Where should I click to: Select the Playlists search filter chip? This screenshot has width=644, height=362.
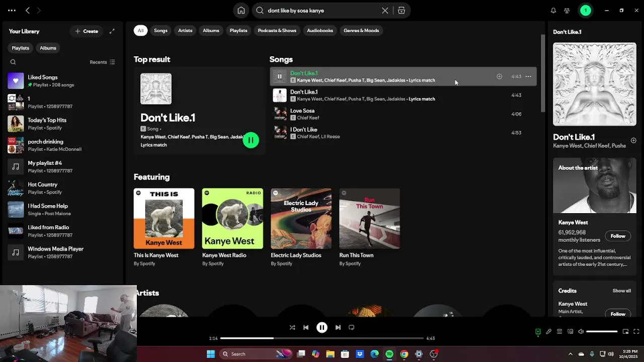coord(238,31)
